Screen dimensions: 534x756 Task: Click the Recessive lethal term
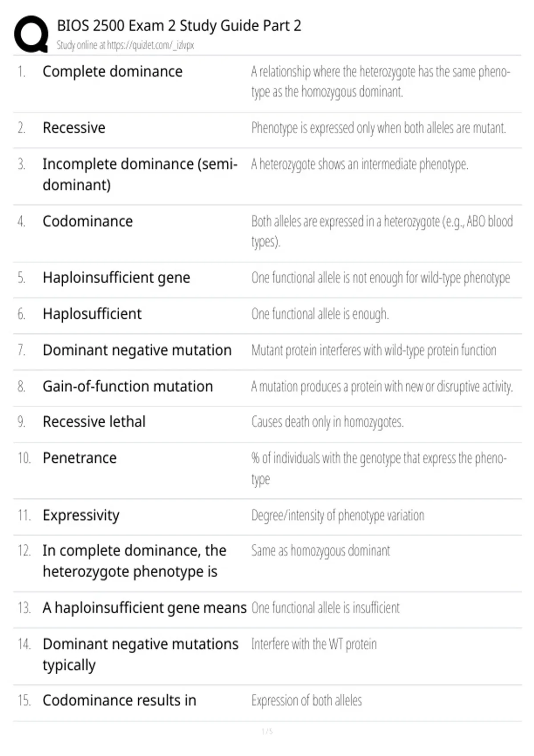click(94, 422)
